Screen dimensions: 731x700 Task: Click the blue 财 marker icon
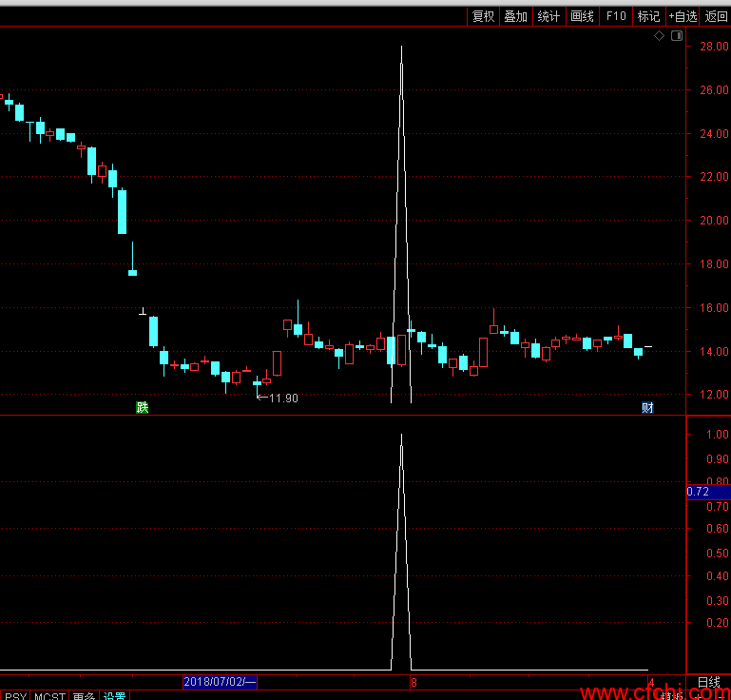tap(647, 408)
